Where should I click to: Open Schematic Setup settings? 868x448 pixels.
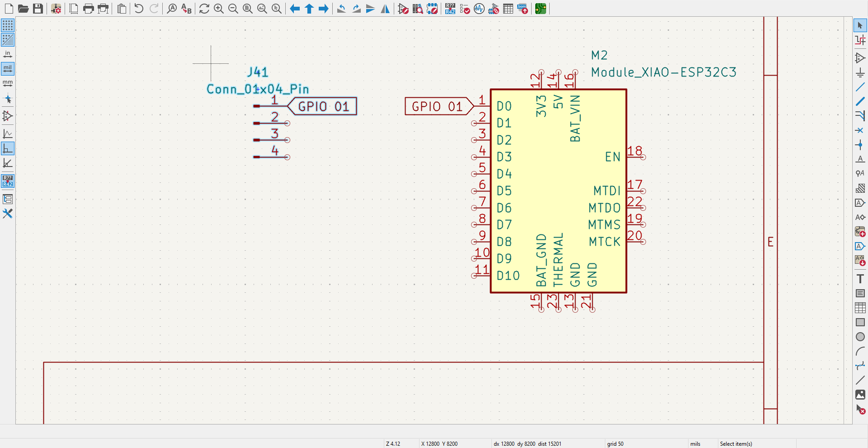point(56,9)
